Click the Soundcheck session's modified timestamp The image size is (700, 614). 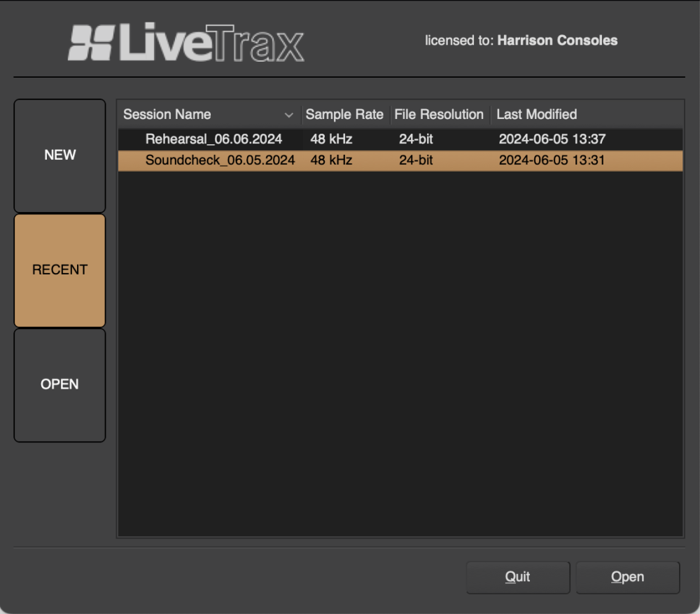552,160
